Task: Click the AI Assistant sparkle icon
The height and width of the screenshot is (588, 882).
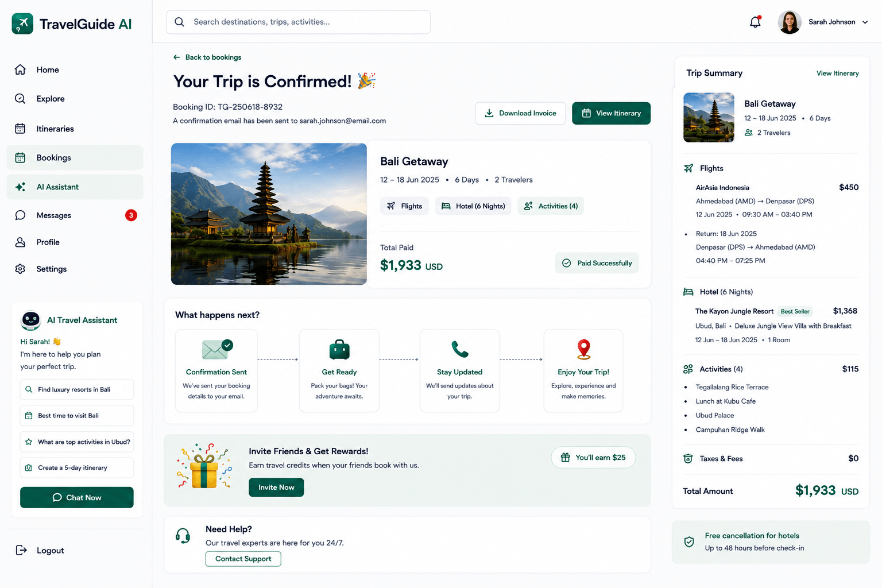Action: coord(20,187)
